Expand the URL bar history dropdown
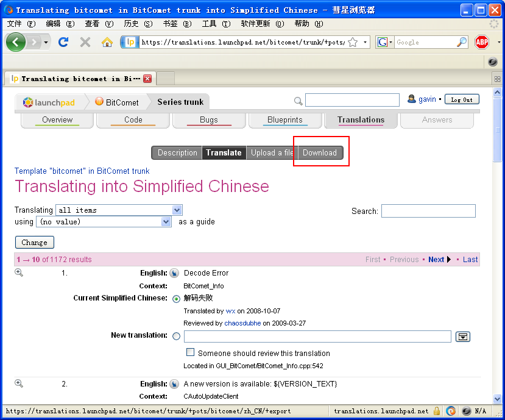 [x=366, y=42]
